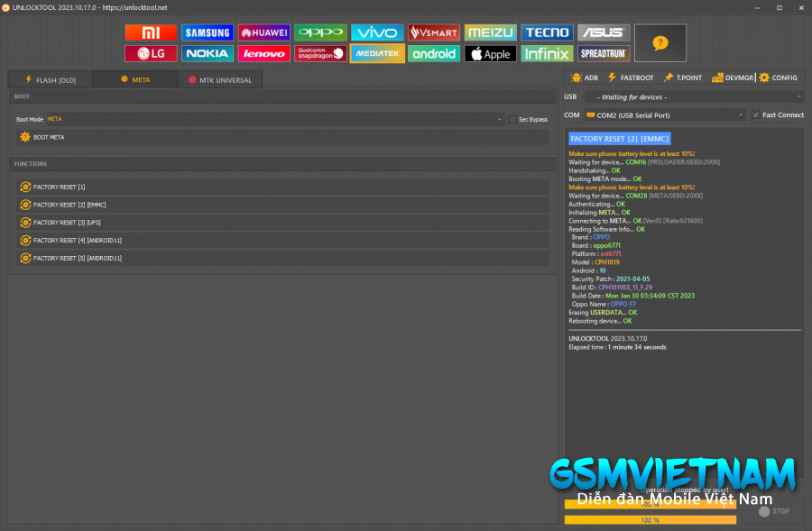Image resolution: width=812 pixels, height=531 pixels.
Task: Click the Security Patch 2021-04-05 line
Action: (611, 279)
